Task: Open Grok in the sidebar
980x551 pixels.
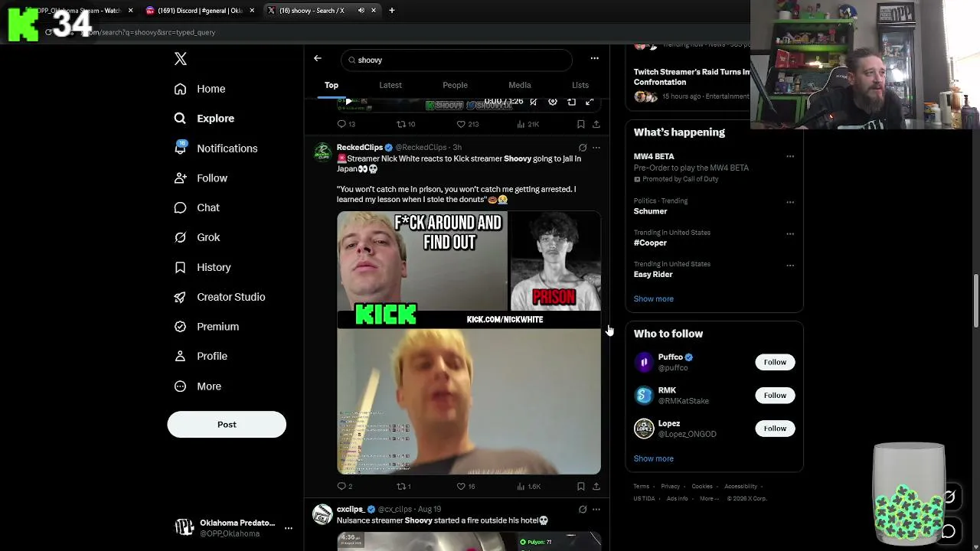Action: [x=197, y=237]
